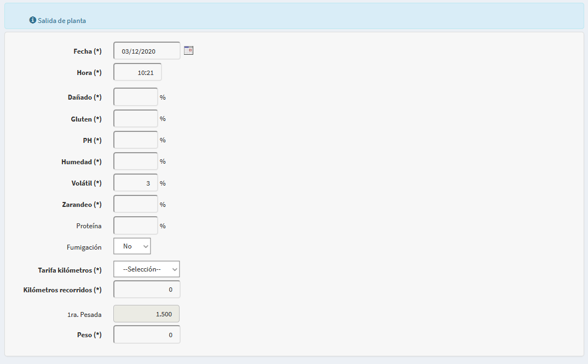This screenshot has height=364, width=588.
Task: Focus the Humedad percentage field
Action: pyautogui.click(x=135, y=161)
